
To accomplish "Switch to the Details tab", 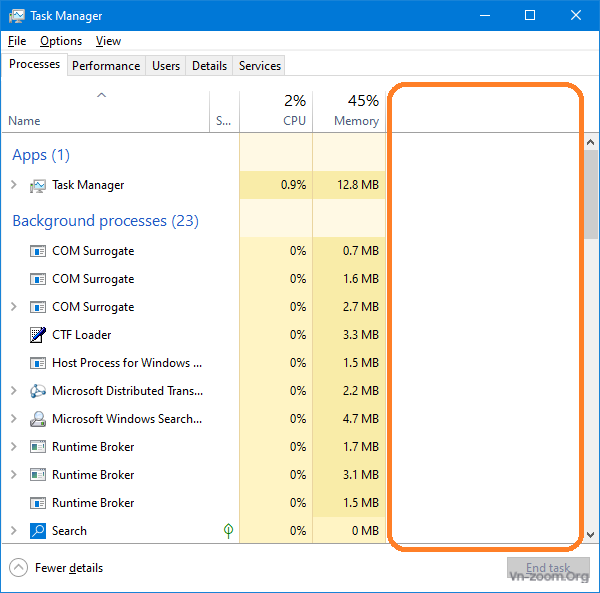I will [x=209, y=66].
